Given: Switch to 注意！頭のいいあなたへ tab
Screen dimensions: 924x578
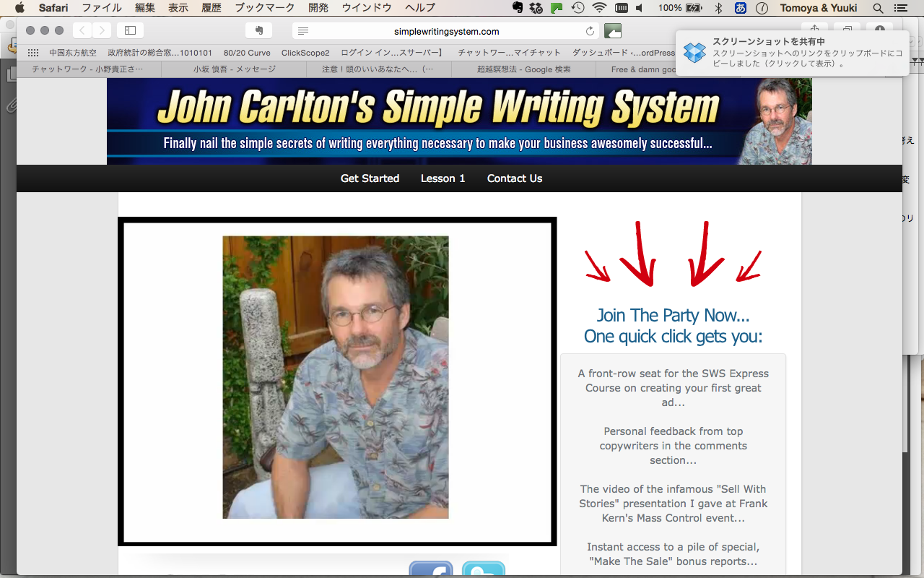Looking at the screenshot, I should [379, 69].
